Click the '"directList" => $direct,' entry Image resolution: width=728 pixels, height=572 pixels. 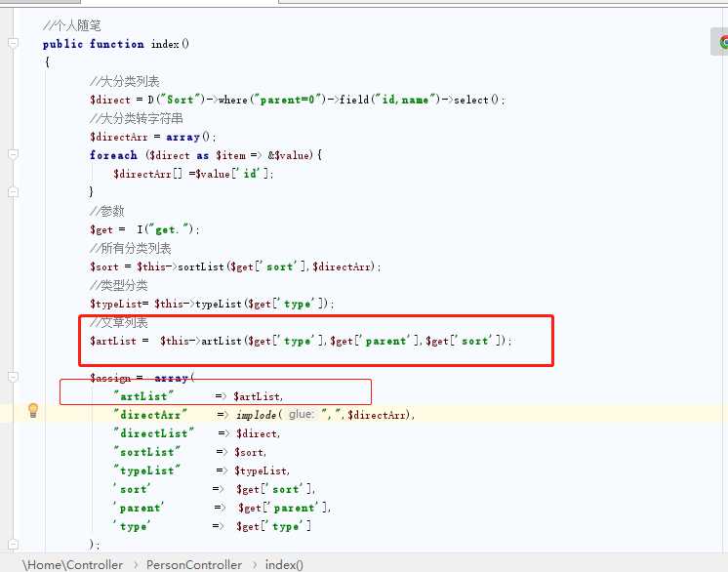[x=197, y=433]
